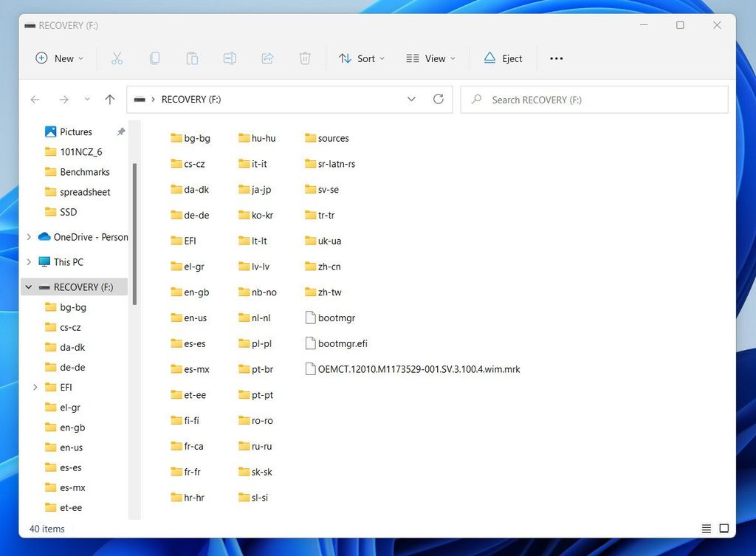Open the Sort options menu
This screenshot has width=756, height=556.
[362, 58]
